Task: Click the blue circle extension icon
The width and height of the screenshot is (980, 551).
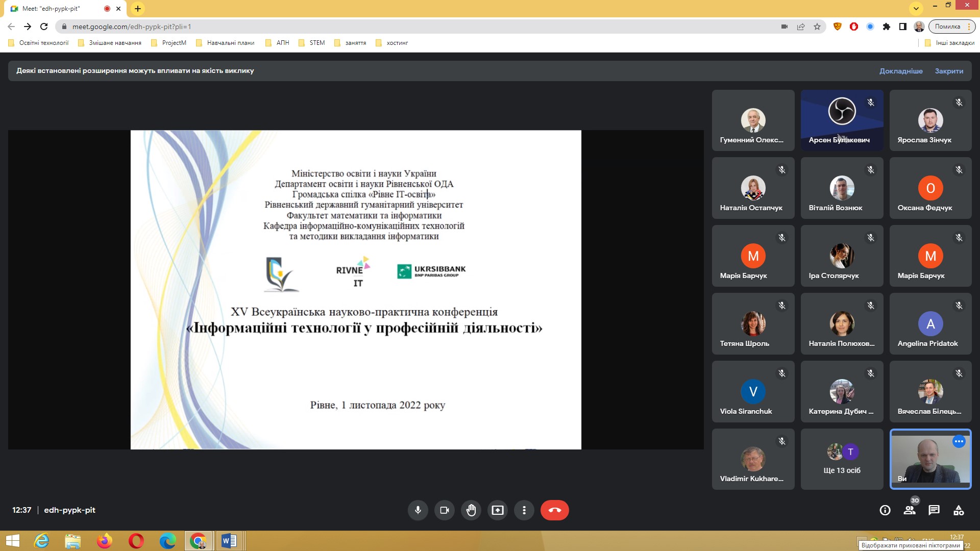Action: click(870, 27)
